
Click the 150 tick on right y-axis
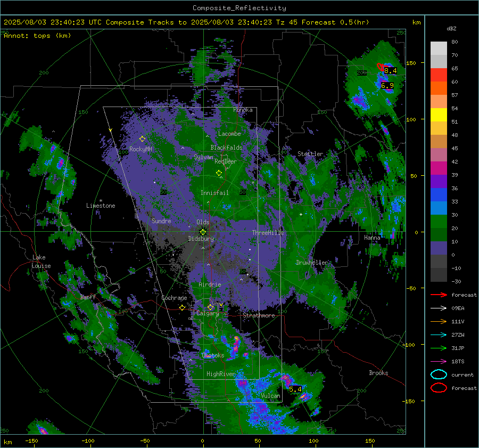click(411, 63)
